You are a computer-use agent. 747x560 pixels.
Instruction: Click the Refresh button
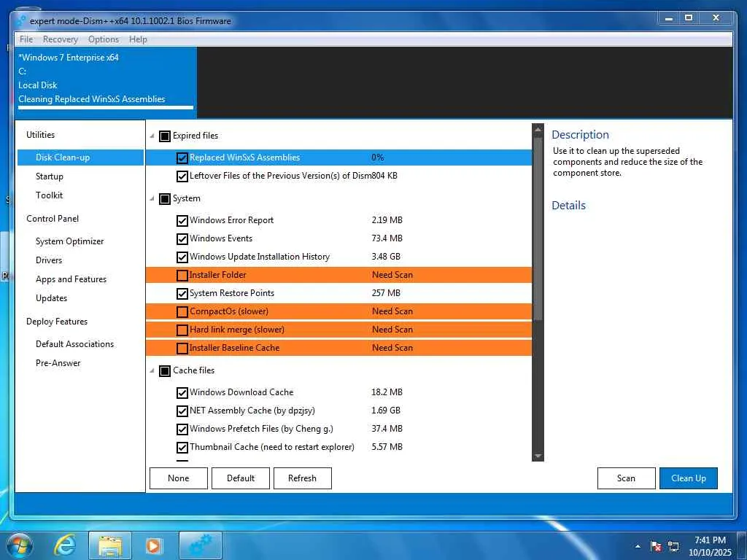point(303,478)
